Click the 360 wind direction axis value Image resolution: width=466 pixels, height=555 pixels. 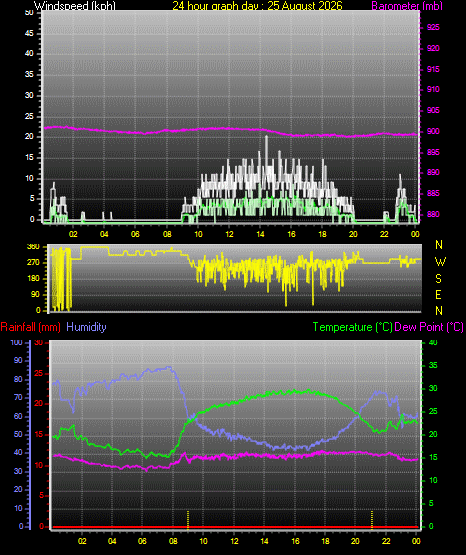coord(33,247)
